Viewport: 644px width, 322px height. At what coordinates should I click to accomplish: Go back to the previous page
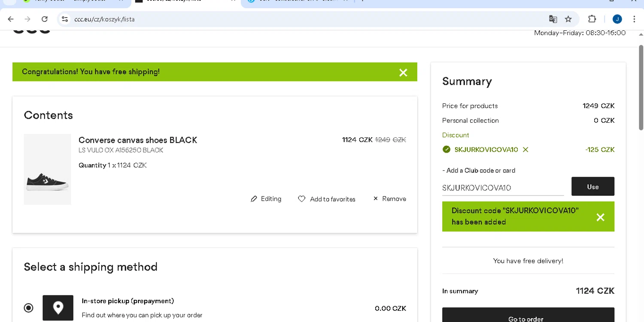[x=11, y=19]
